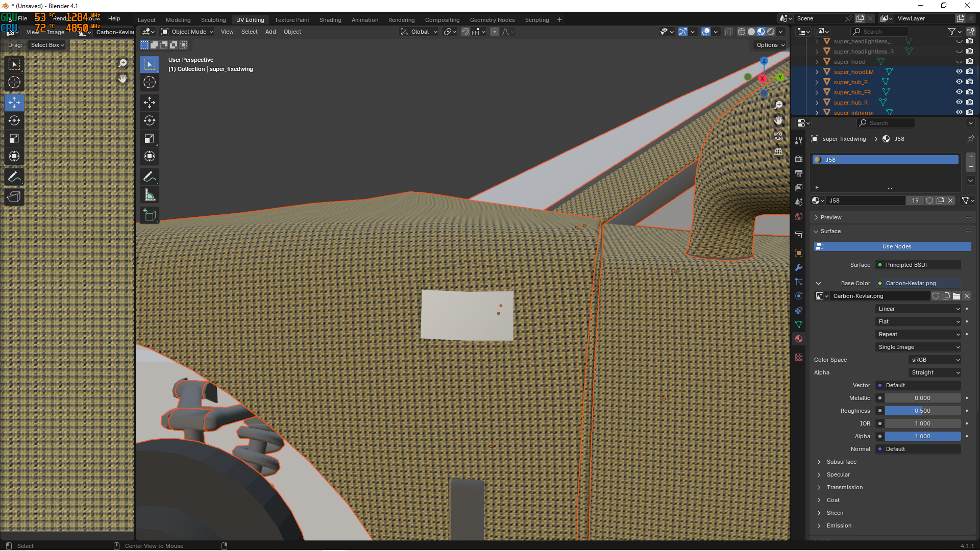Viewport: 980px width, 551px height.
Task: Open Color Space sRGB dropdown
Action: point(935,360)
